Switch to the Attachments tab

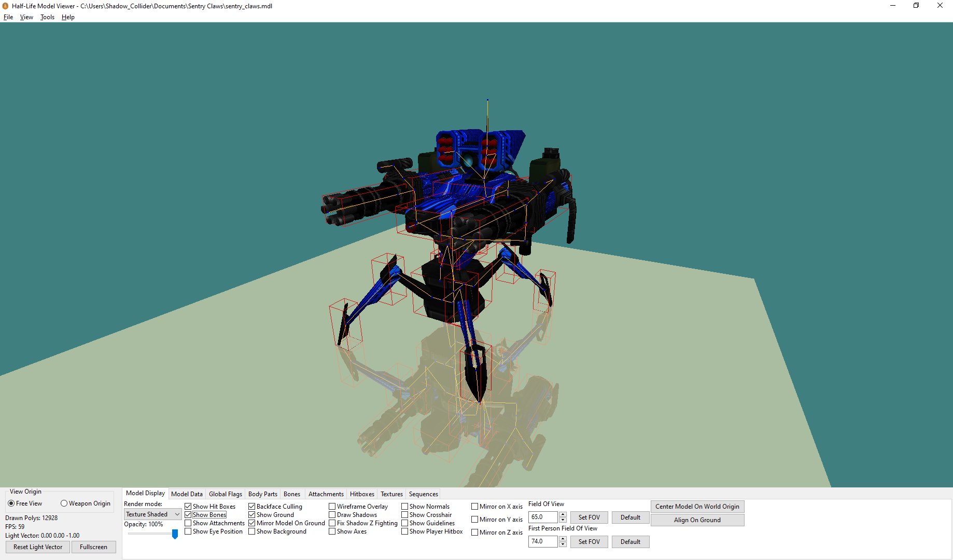coord(326,494)
